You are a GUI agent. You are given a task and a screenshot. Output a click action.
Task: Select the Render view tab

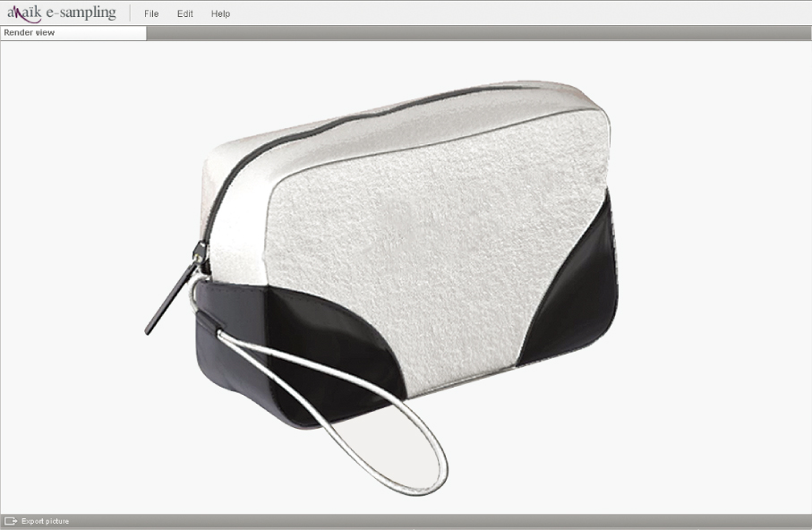pos(73,32)
